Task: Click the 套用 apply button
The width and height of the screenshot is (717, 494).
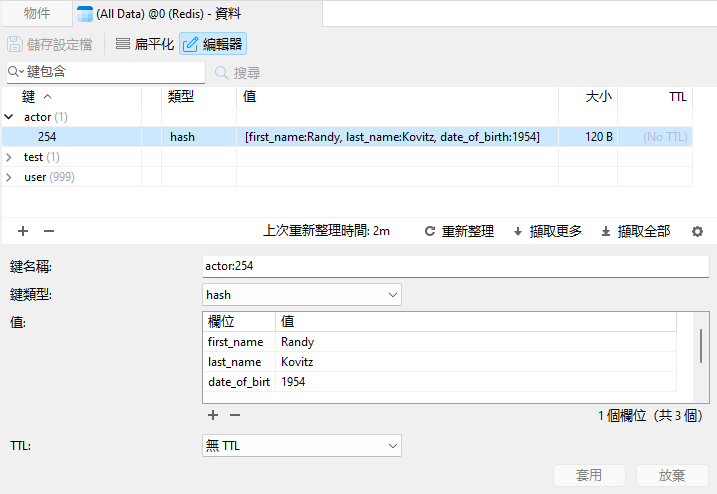Action: (589, 476)
